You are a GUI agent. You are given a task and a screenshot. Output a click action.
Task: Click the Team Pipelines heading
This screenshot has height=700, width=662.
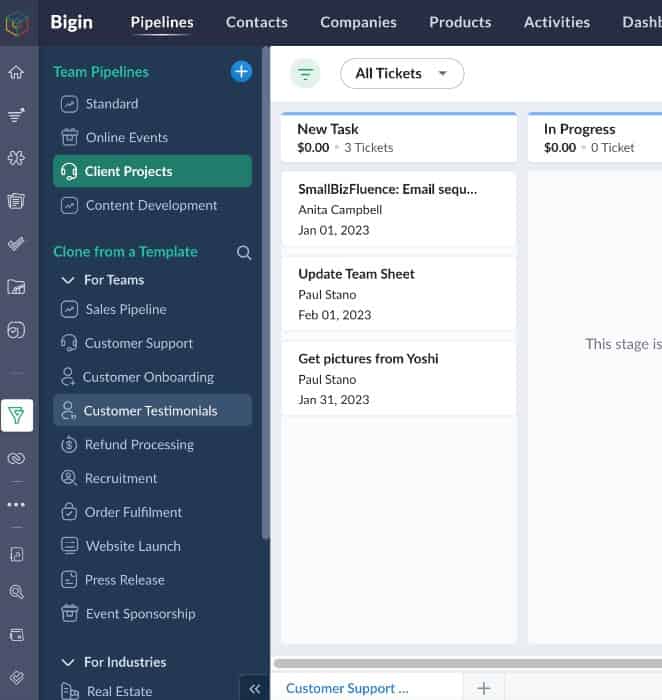point(101,72)
